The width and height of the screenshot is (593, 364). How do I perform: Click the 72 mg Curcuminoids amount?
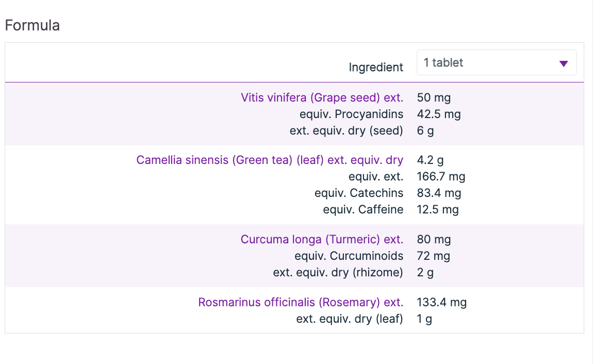(433, 256)
